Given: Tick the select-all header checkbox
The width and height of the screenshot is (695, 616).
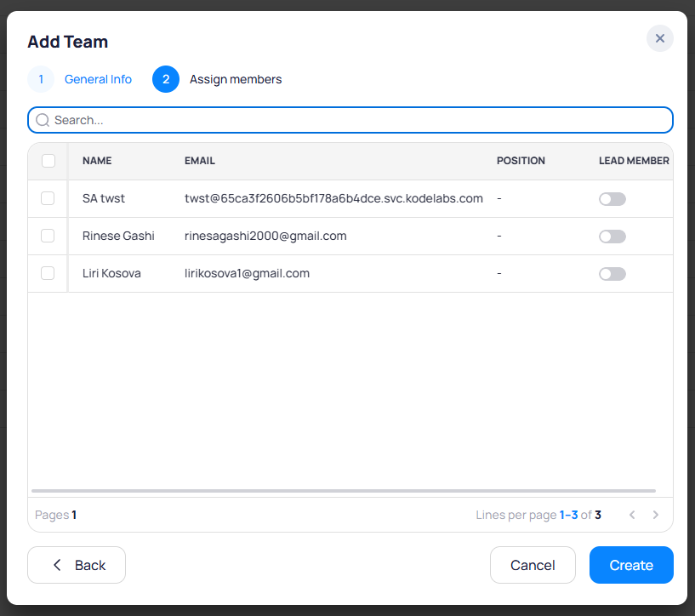Looking at the screenshot, I should pos(48,161).
